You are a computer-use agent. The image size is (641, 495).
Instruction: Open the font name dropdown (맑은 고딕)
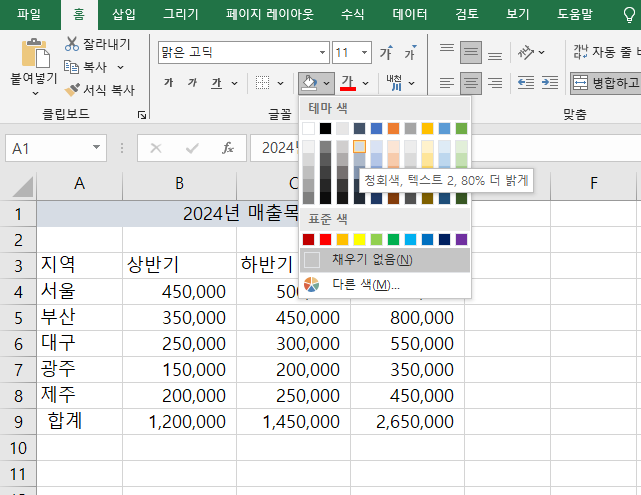323,52
